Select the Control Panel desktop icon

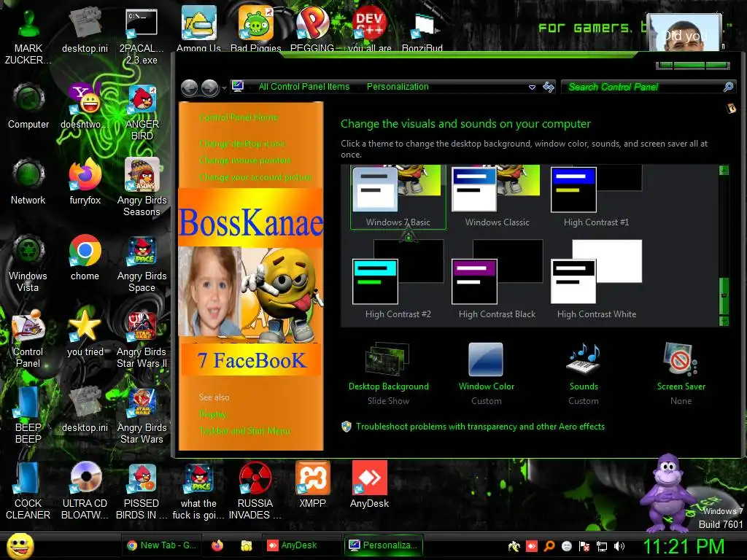(28, 339)
